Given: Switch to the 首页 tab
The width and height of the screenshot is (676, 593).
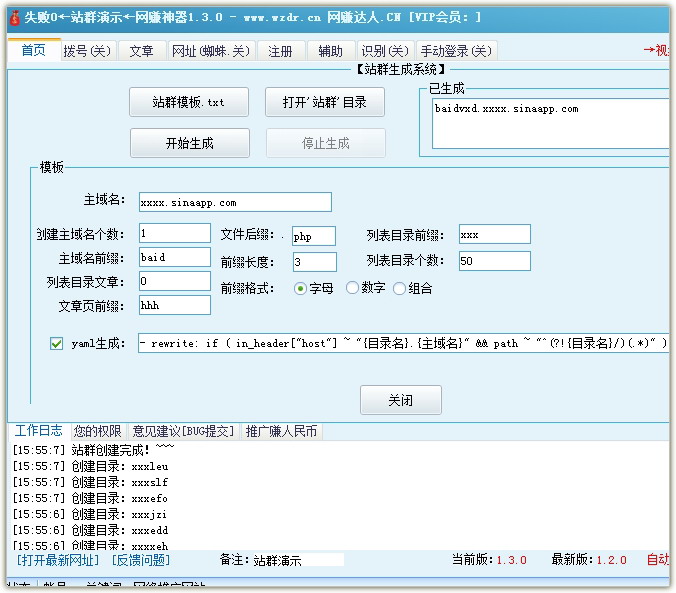Looking at the screenshot, I should [x=34, y=50].
